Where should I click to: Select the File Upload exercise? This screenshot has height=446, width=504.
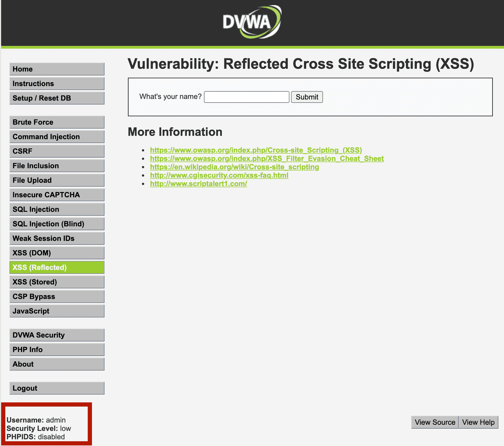pyautogui.click(x=57, y=180)
